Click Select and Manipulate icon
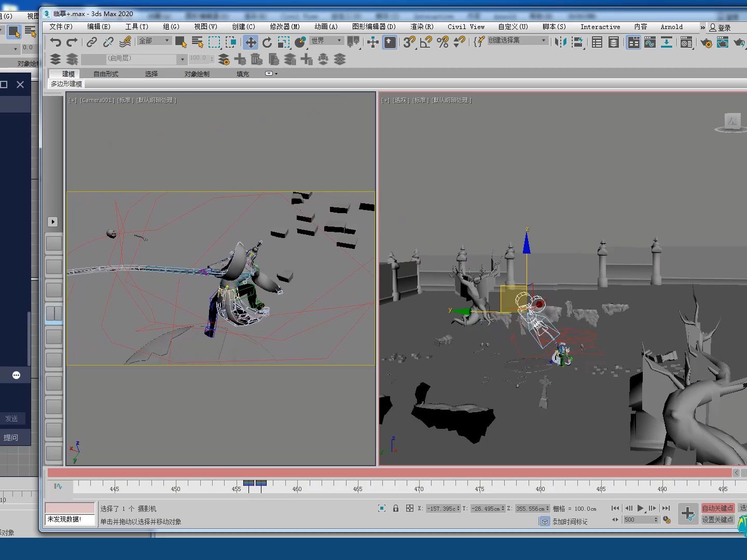747x560 pixels. pyautogui.click(x=373, y=42)
